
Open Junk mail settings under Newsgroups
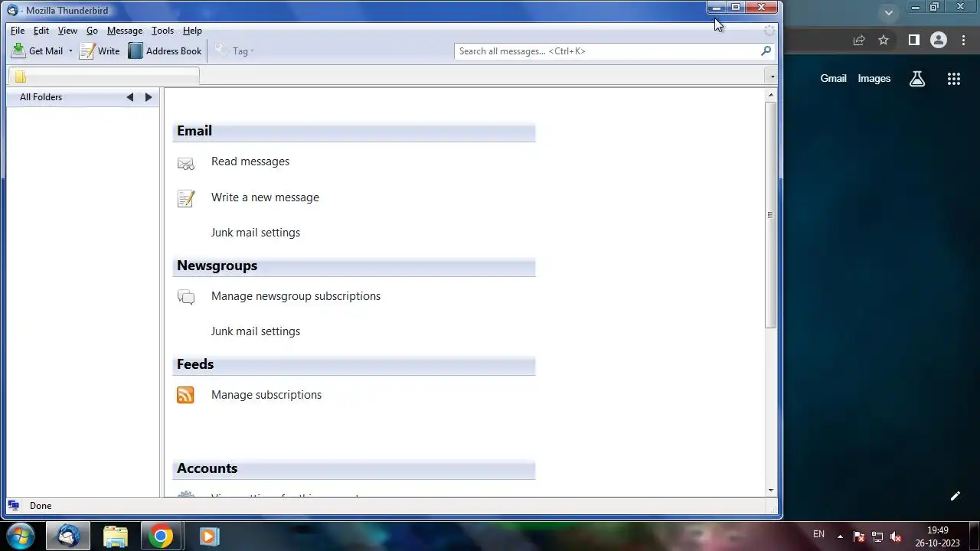(x=256, y=331)
